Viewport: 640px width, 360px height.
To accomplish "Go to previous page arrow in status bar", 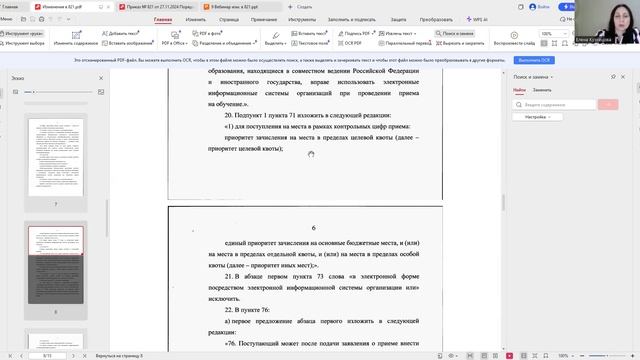I will click(x=21, y=356).
